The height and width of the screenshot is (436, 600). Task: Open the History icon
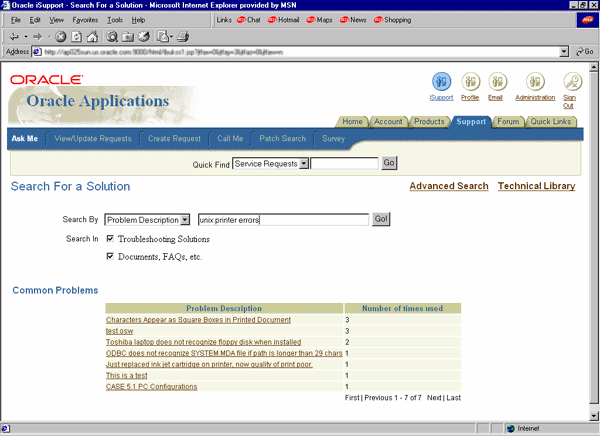(x=144, y=37)
